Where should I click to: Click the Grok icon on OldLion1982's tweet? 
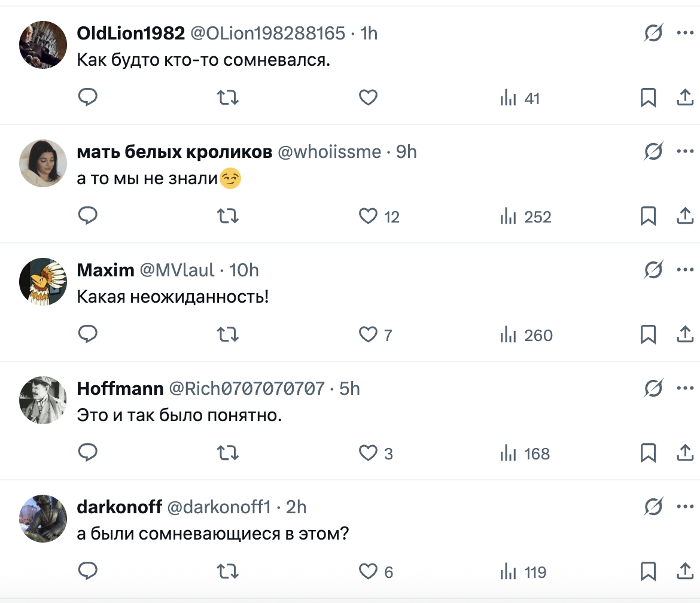pyautogui.click(x=653, y=33)
